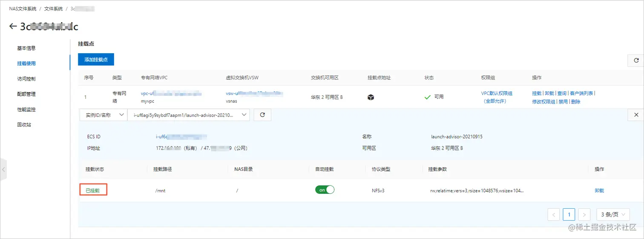Open the ECS instance selection dropdown
Image resolution: width=644 pixels, height=239 pixels.
pyautogui.click(x=188, y=115)
